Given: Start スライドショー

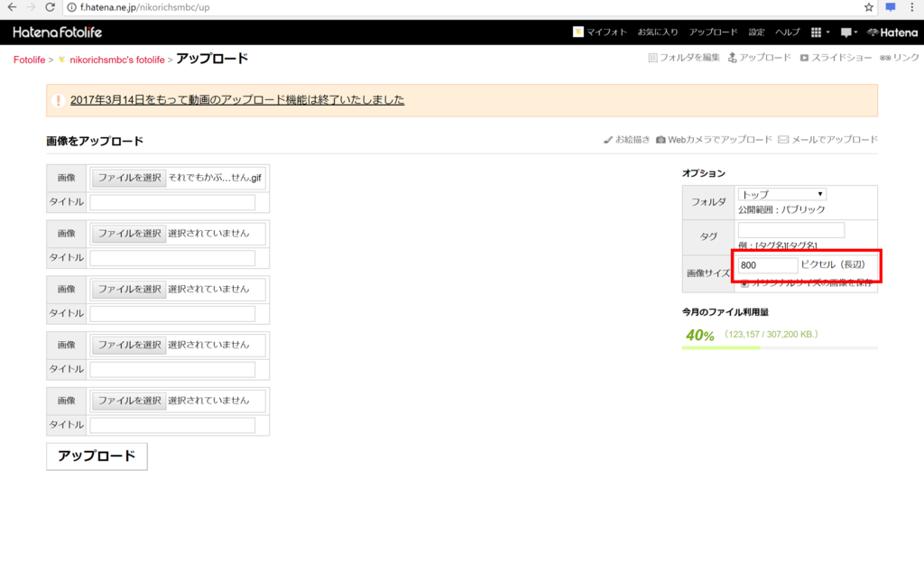Looking at the screenshot, I should (x=836, y=57).
